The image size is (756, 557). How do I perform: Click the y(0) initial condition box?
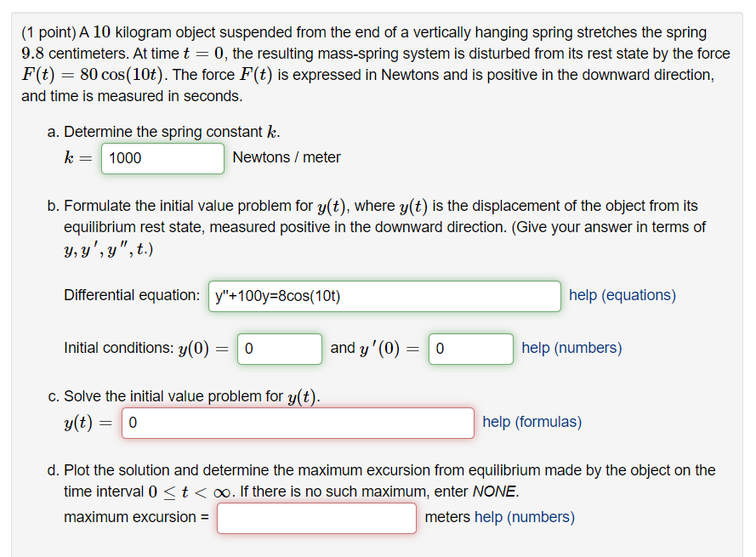[x=279, y=349]
